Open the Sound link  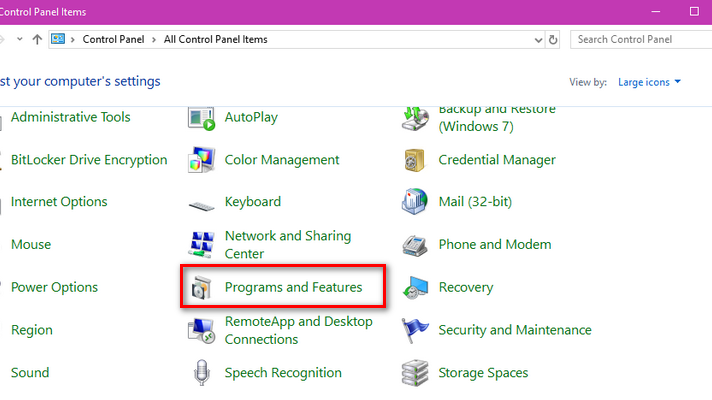point(30,373)
